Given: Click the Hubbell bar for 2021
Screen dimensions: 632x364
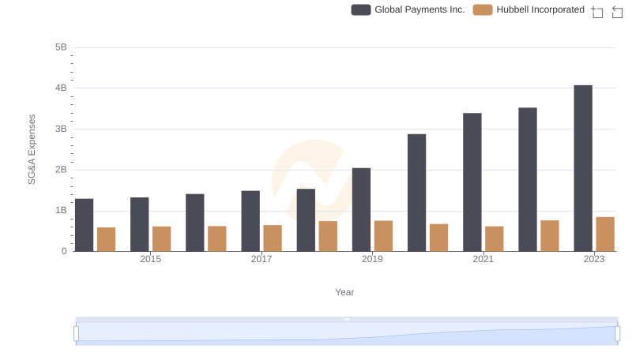Looking at the screenshot, I should point(495,238).
